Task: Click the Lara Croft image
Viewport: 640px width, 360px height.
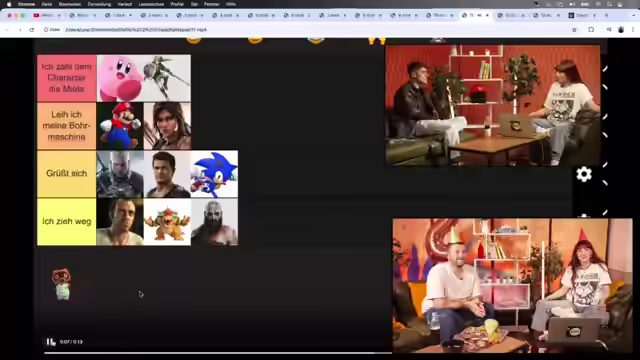Action: pyautogui.click(x=167, y=126)
